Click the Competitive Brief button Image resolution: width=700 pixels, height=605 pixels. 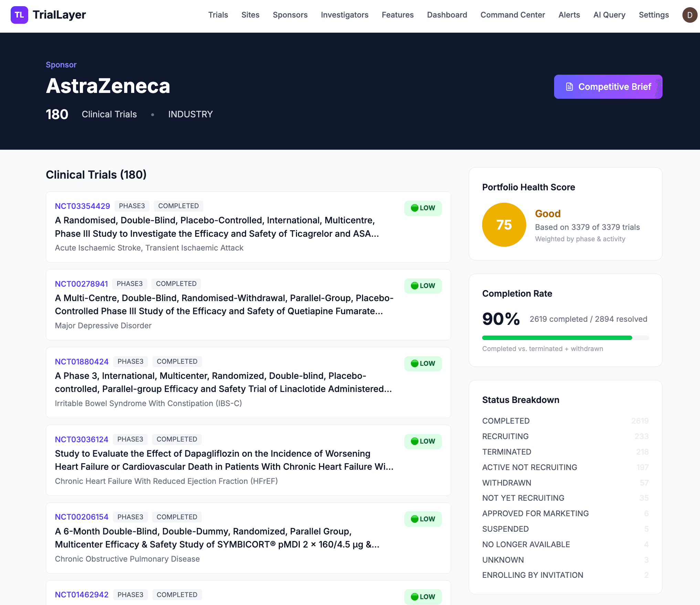[x=608, y=87]
